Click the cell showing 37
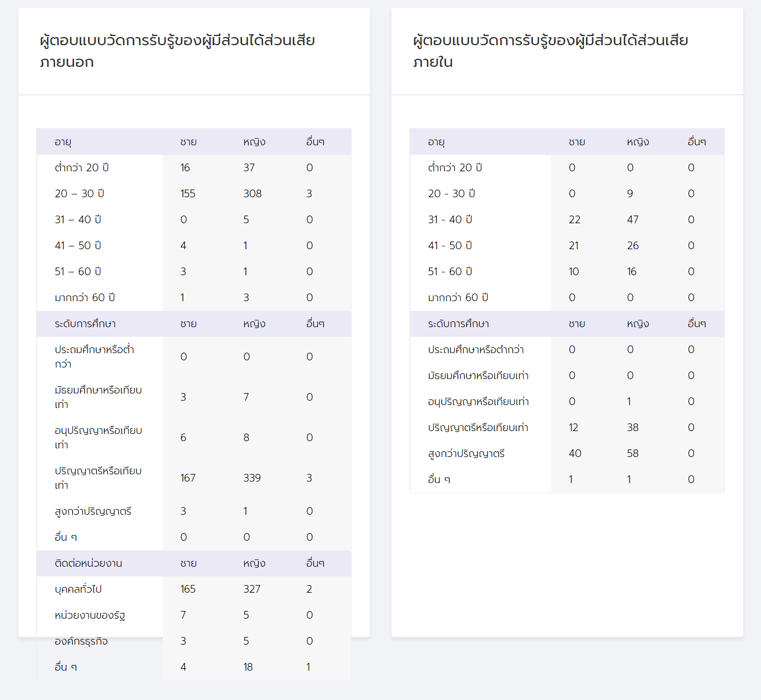The image size is (761, 700). click(x=249, y=168)
